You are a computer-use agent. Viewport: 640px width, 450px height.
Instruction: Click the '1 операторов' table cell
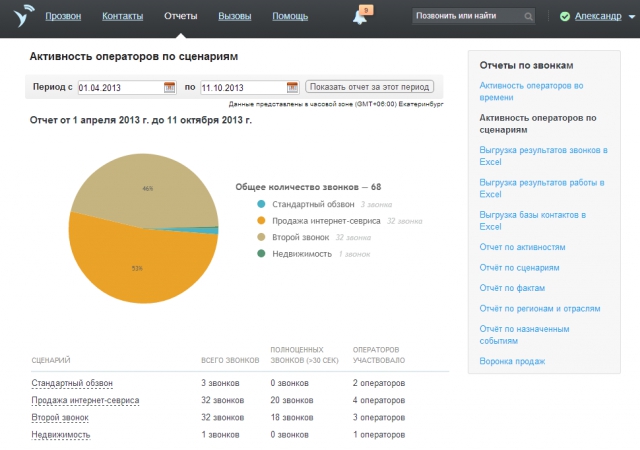379,434
